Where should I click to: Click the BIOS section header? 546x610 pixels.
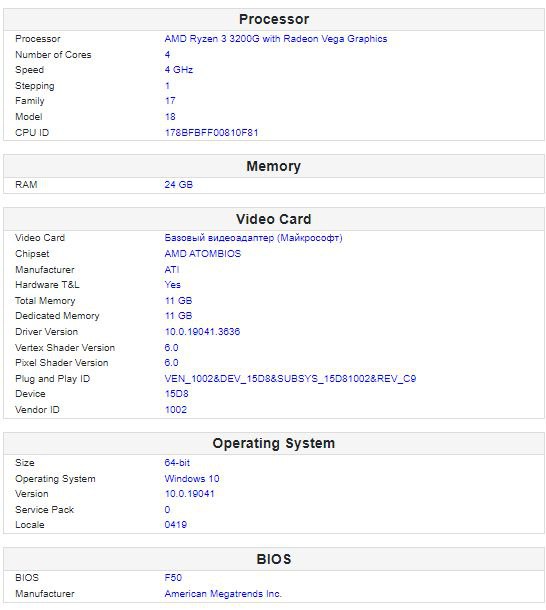pos(274,559)
